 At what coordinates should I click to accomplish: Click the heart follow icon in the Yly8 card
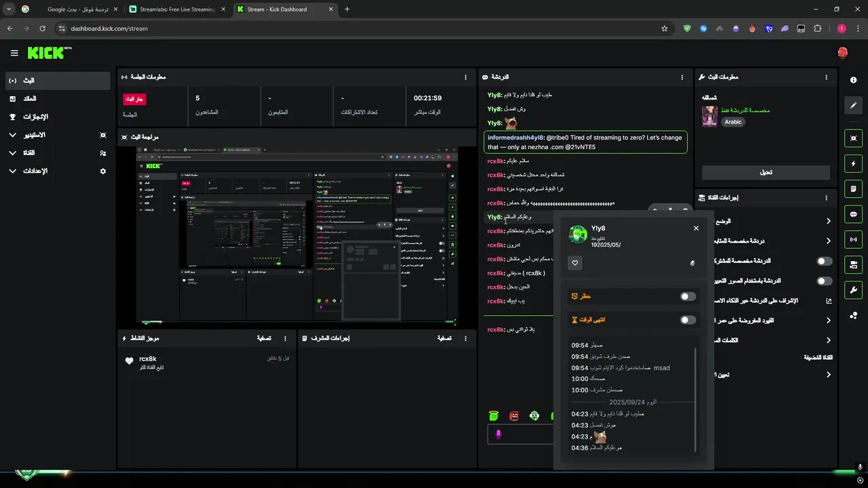click(575, 263)
